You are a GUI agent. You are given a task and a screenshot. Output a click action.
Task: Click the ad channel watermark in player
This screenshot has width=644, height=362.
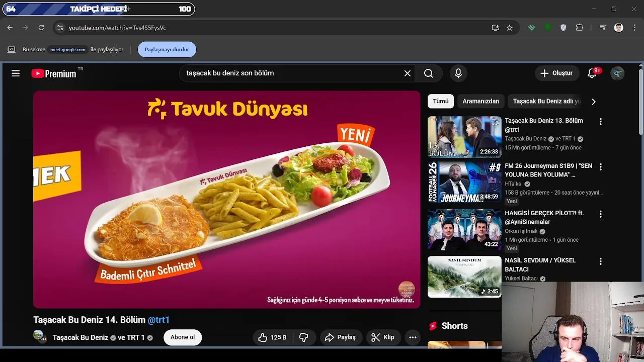point(407,289)
